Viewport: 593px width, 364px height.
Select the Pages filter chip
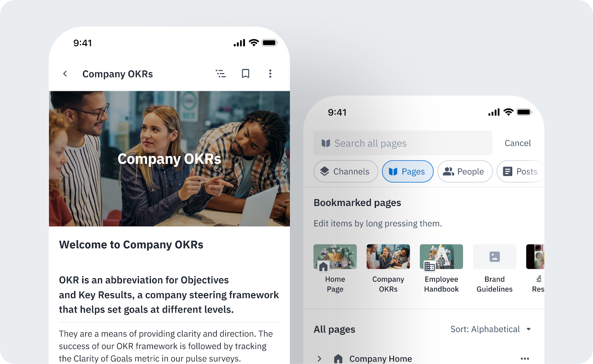click(x=408, y=171)
